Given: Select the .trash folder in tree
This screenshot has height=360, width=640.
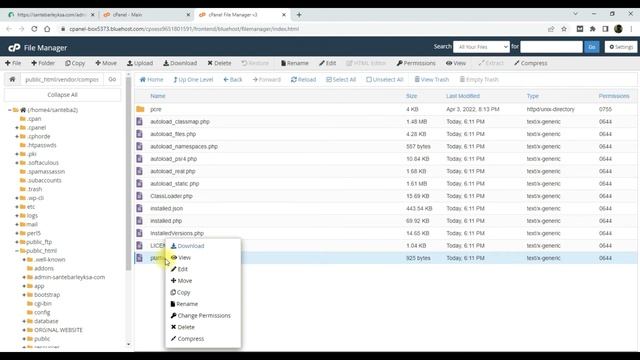Looking at the screenshot, I should click(x=34, y=189).
